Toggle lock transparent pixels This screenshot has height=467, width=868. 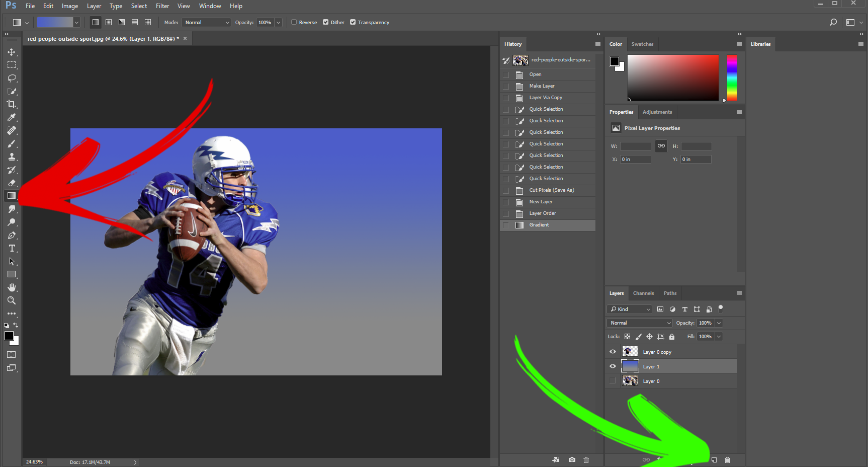[x=627, y=337]
